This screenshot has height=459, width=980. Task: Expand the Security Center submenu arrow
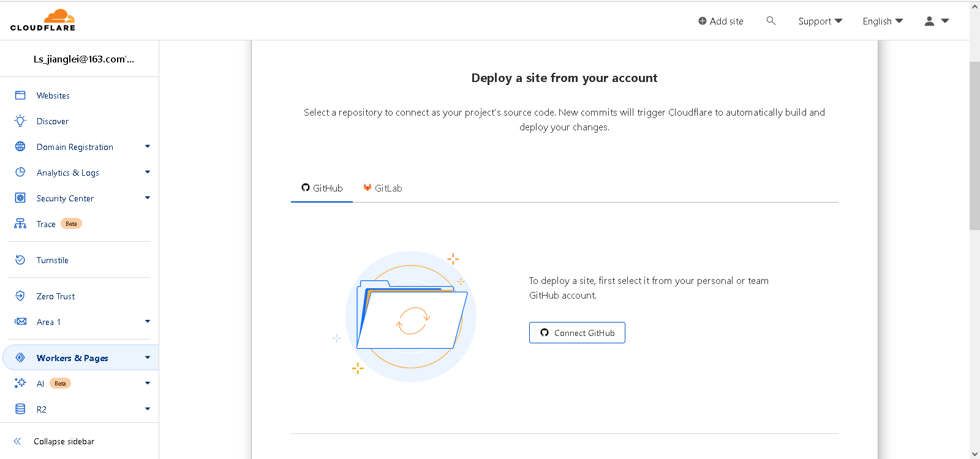click(x=148, y=198)
